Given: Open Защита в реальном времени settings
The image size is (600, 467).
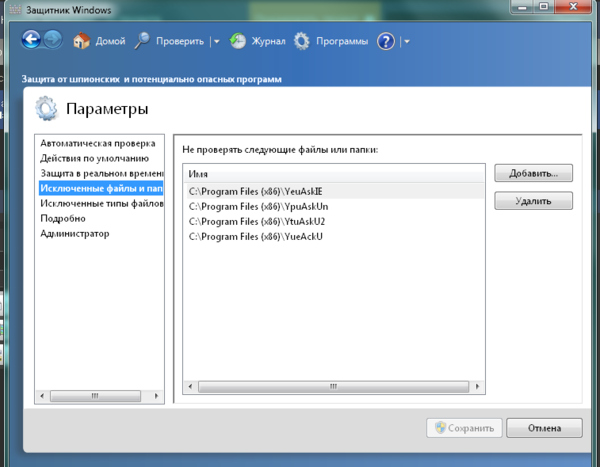Looking at the screenshot, I should tap(102, 173).
